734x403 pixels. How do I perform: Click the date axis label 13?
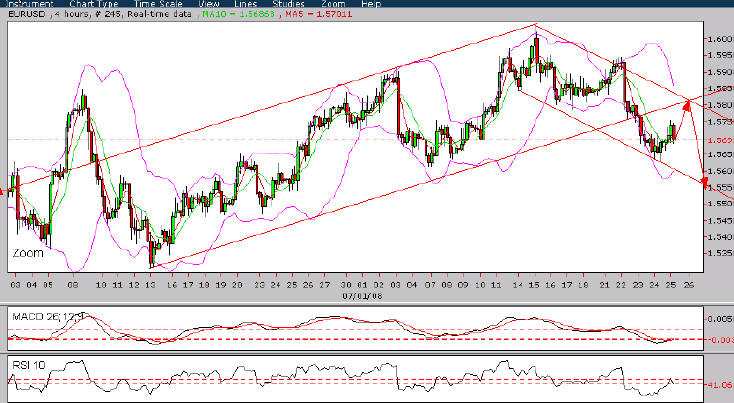click(x=150, y=285)
